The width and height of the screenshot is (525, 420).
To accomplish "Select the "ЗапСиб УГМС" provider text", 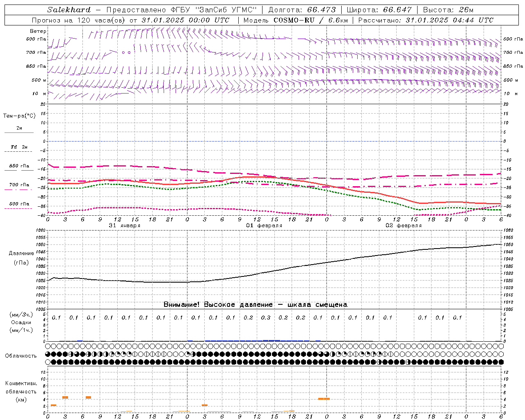I will pos(227,10).
